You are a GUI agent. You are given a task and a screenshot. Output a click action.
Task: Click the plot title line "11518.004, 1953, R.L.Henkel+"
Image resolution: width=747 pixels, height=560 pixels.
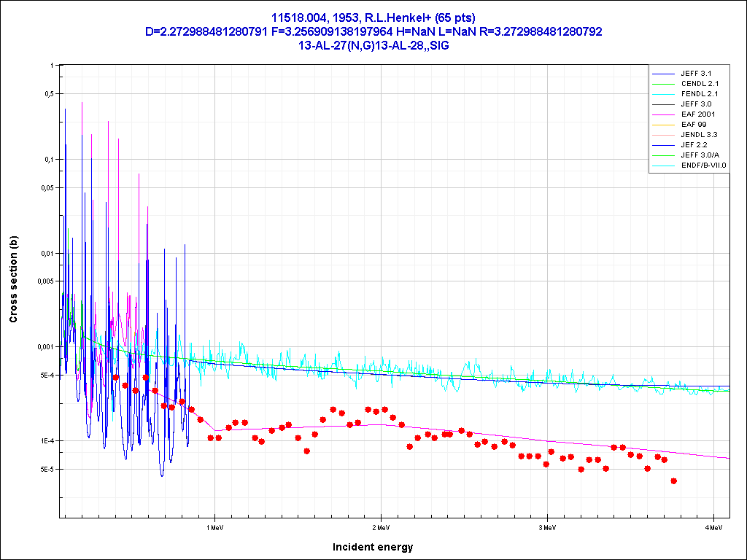click(373, 17)
